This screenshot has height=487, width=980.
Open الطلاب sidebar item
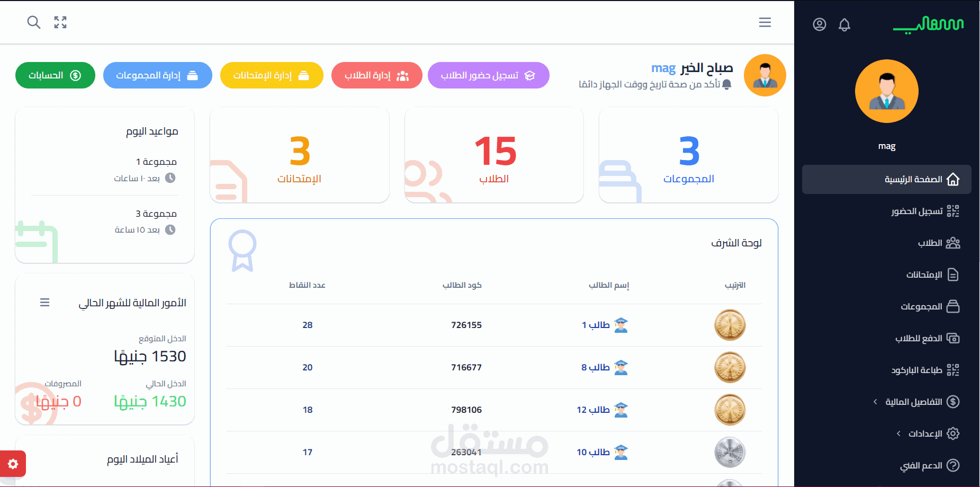point(887,243)
